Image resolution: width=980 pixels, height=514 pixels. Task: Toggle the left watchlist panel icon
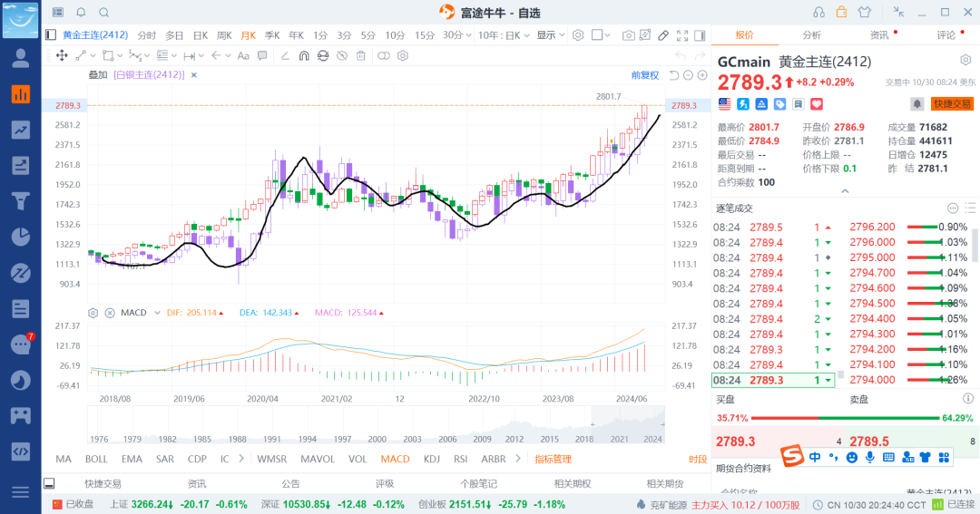tap(51, 35)
